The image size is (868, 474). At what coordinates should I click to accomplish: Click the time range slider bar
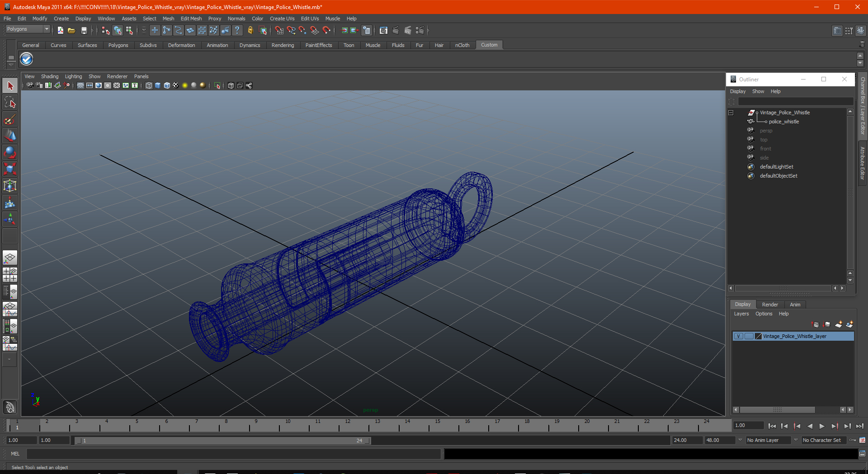(x=222, y=441)
